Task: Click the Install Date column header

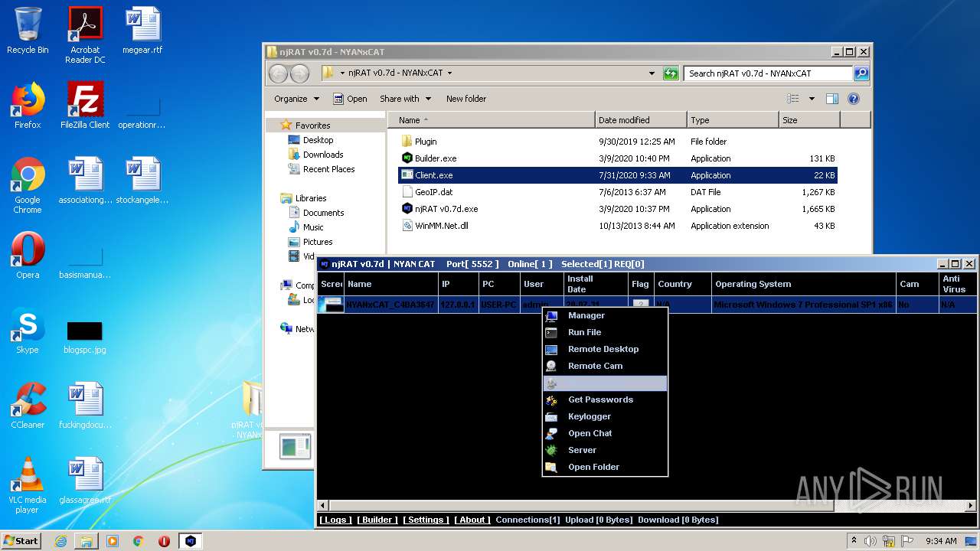Action: coord(596,284)
